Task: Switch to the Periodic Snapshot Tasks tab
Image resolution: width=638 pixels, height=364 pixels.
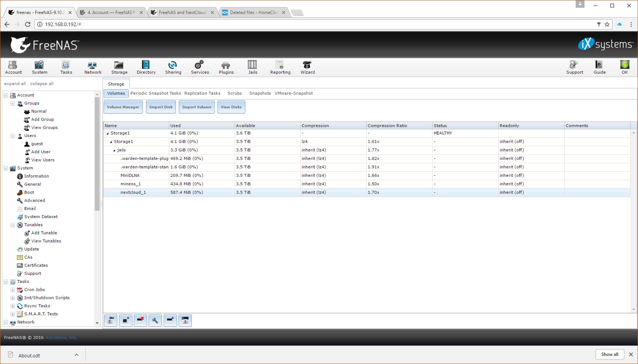Action: tap(156, 93)
